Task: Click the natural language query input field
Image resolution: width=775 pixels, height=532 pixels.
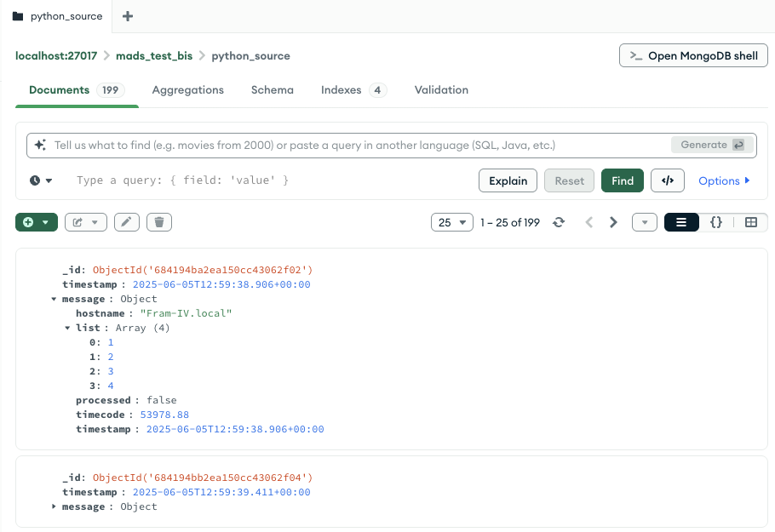Action: click(358, 146)
